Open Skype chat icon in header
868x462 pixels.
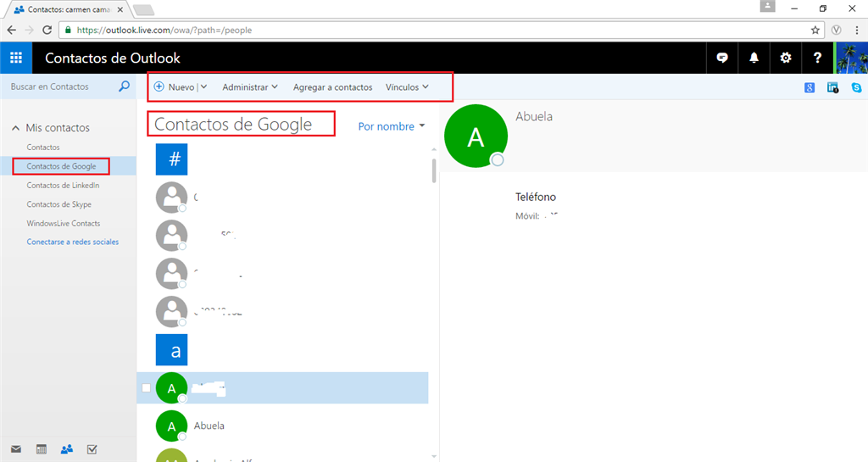pyautogui.click(x=722, y=58)
